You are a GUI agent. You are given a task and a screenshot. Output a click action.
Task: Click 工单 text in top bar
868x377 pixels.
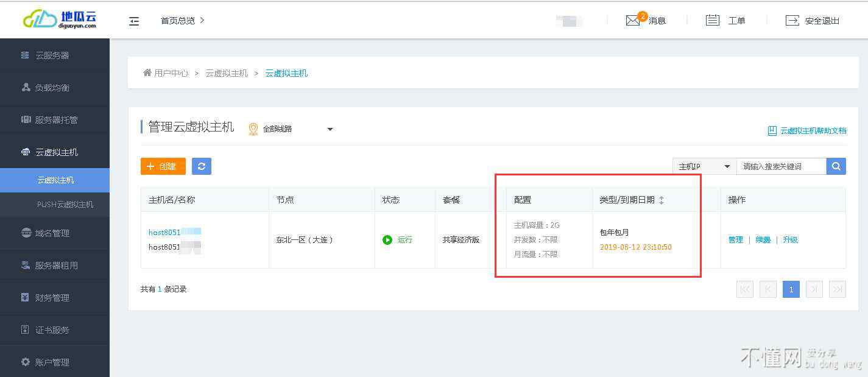coord(736,21)
